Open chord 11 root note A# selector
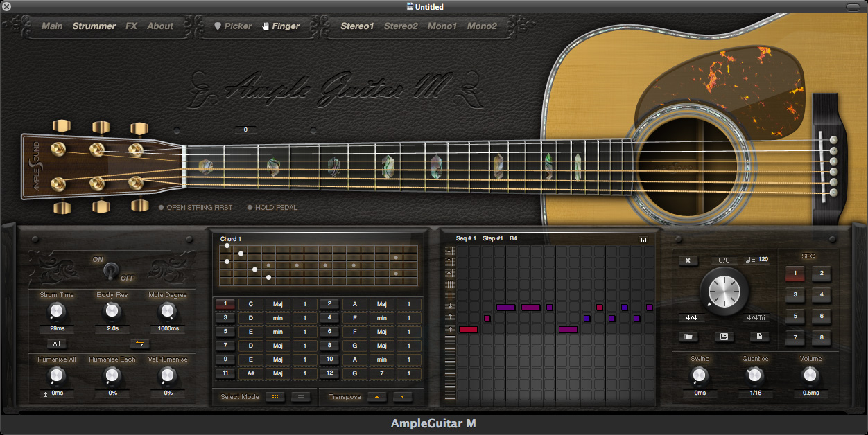The height and width of the screenshot is (435, 868). (x=250, y=373)
